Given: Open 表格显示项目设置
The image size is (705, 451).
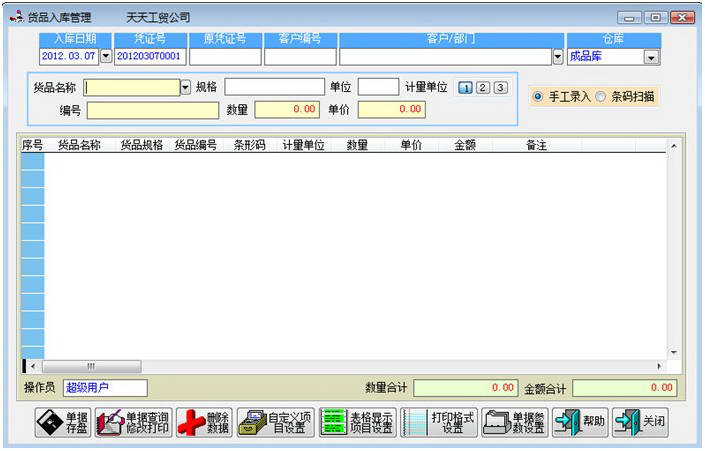Looking at the screenshot, I should tap(357, 423).
